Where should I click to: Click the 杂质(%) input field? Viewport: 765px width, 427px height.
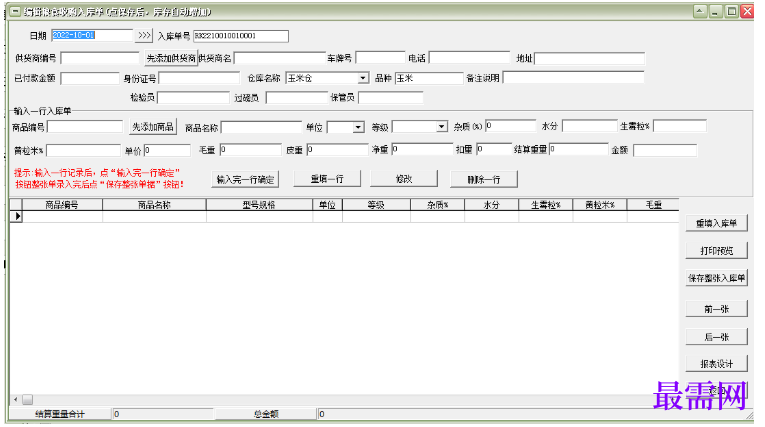[x=510, y=126]
